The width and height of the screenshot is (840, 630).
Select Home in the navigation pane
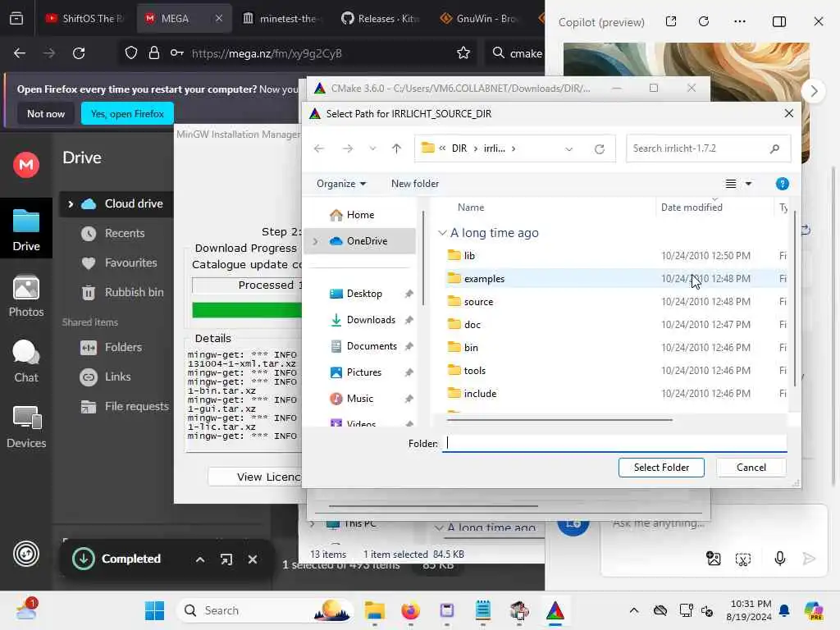point(359,215)
